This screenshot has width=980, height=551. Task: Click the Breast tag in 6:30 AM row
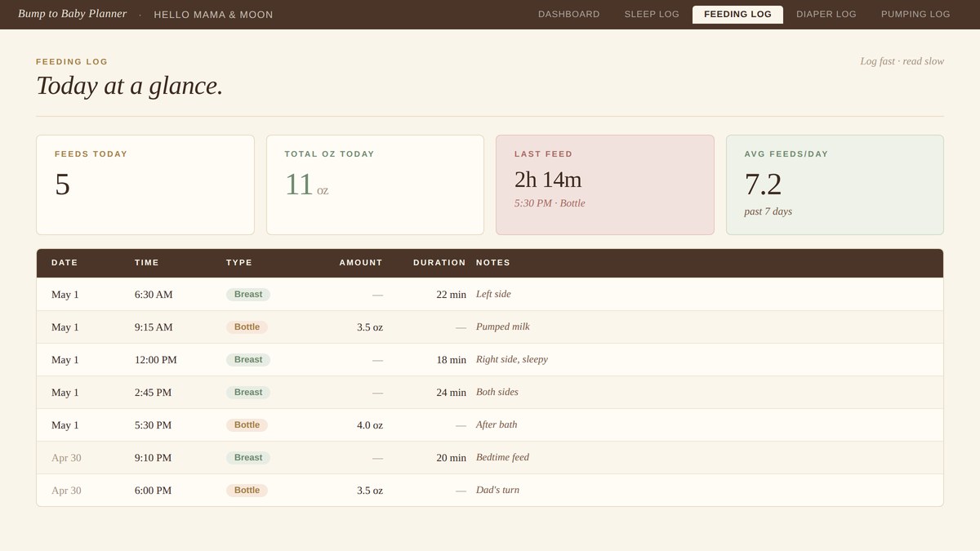click(248, 295)
